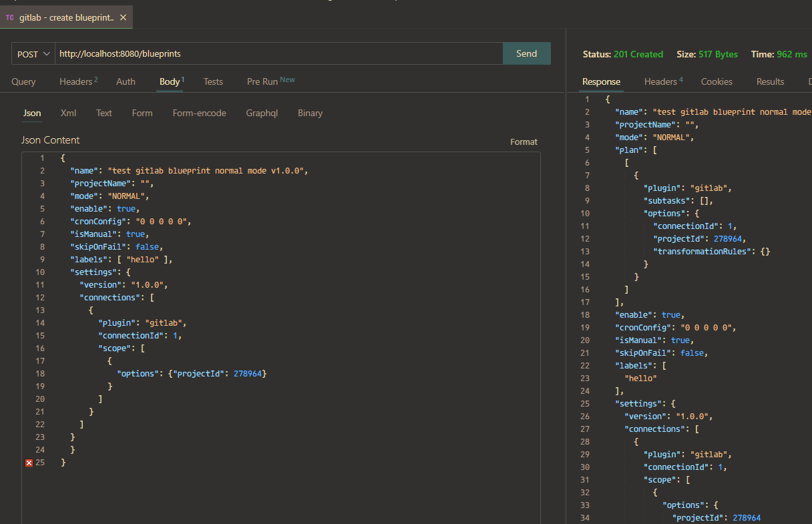Click the Status: 201 Created text
Viewport: 812px width, 524px height.
(x=623, y=54)
